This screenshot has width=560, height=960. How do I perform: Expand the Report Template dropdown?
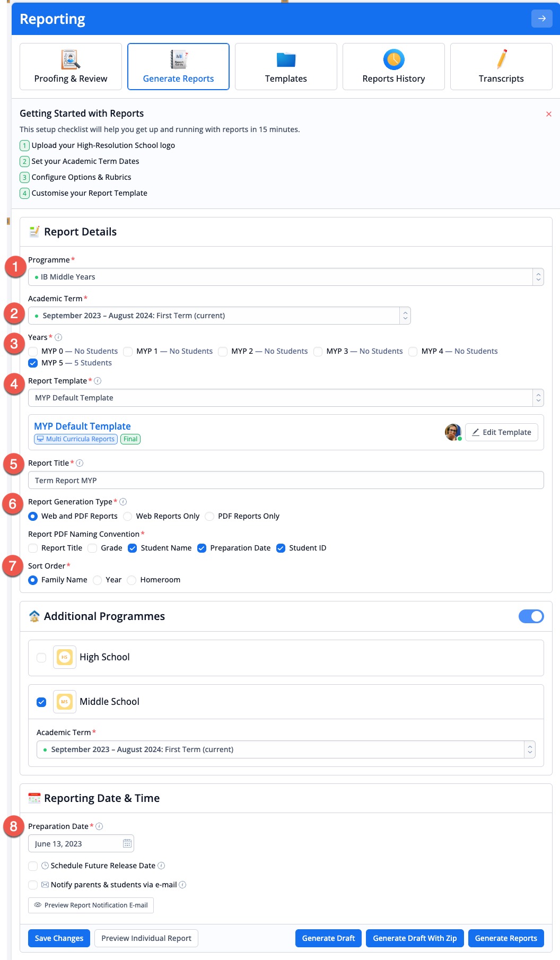point(286,398)
